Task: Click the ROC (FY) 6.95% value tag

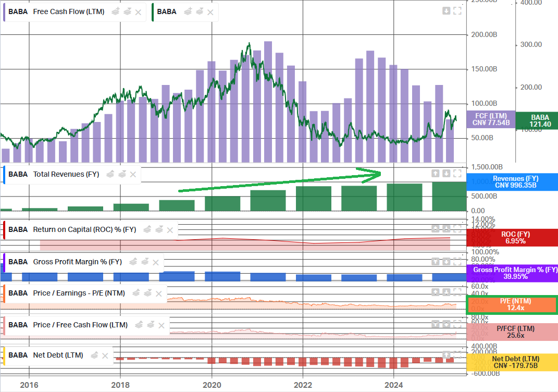Action: tap(512, 238)
